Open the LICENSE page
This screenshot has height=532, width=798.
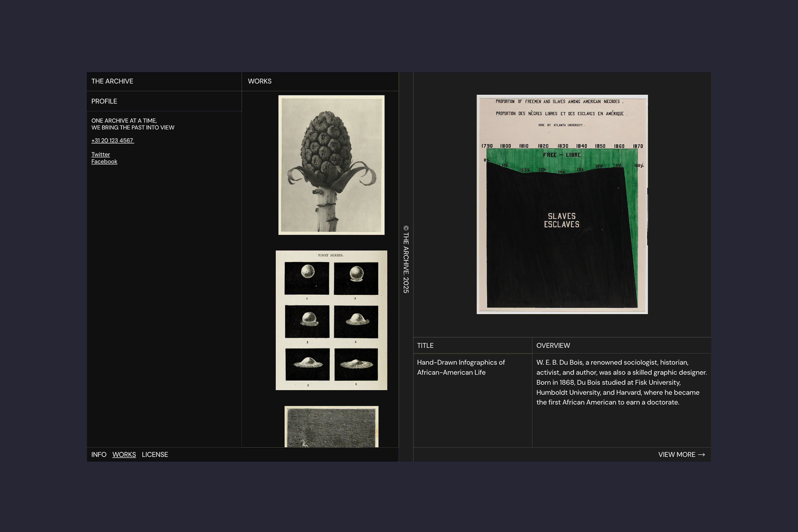(155, 454)
